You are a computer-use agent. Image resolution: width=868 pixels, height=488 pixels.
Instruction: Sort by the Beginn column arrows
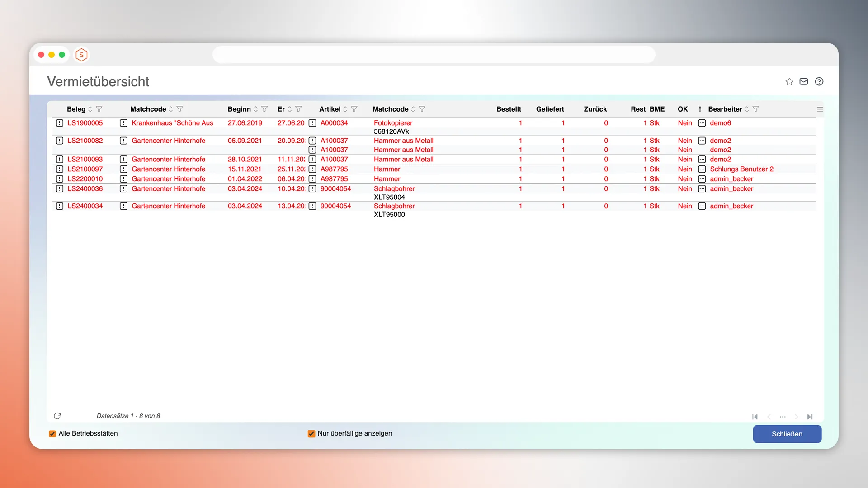[255, 109]
